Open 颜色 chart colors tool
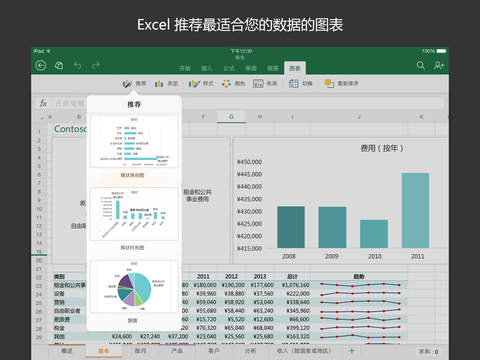 (x=233, y=83)
